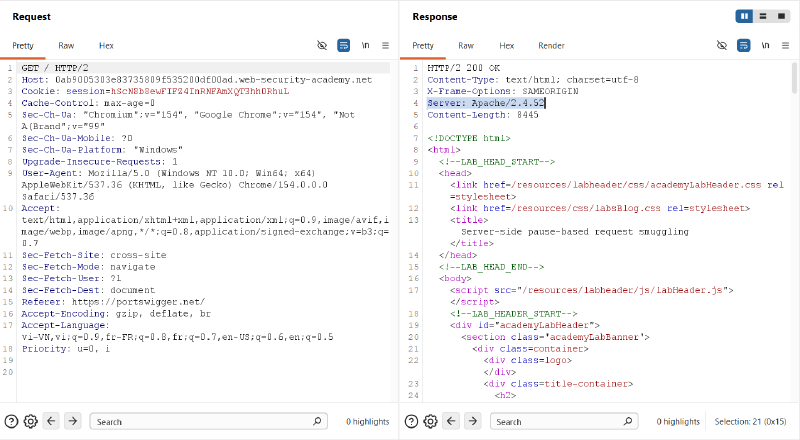The image size is (800, 440).
Task: Open Response panel hamburger options menu
Action: point(785,45)
